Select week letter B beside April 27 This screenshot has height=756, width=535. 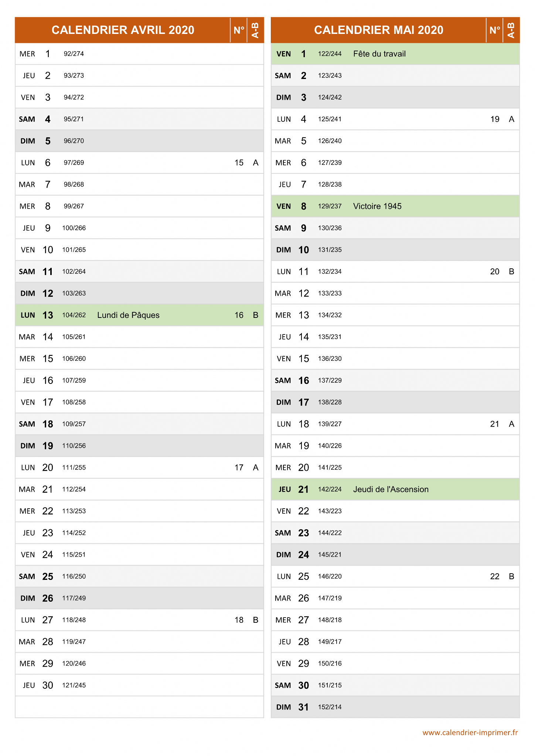[x=256, y=620]
